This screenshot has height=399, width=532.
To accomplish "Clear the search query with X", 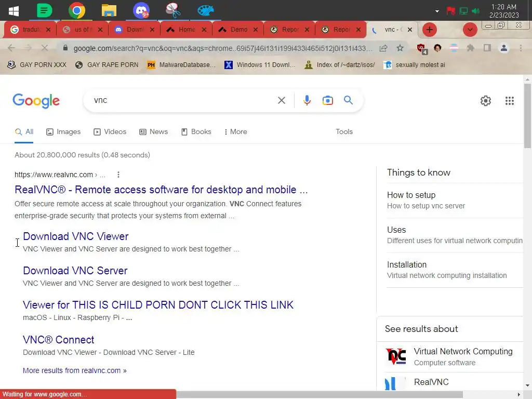I will (x=281, y=100).
